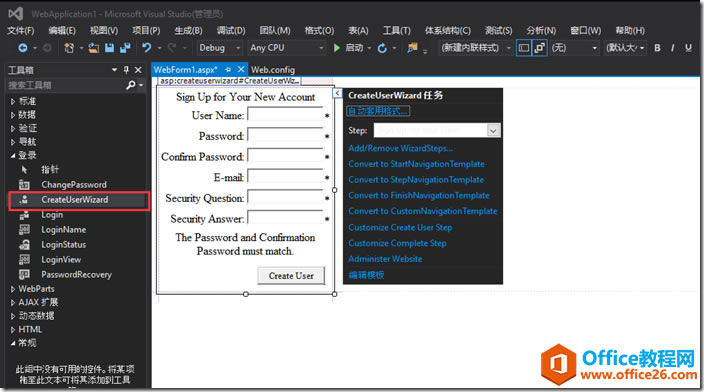Start debugging with the green play icon
This screenshot has width=704, height=392.
[337, 48]
